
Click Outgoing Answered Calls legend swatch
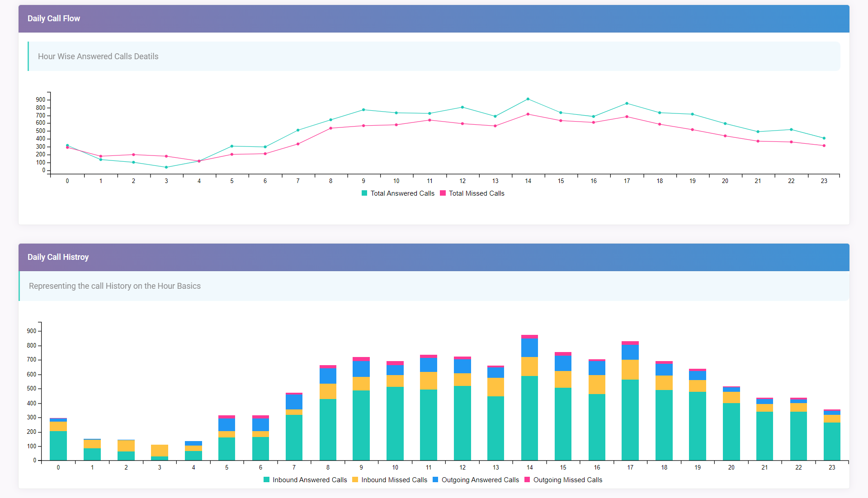click(x=435, y=480)
